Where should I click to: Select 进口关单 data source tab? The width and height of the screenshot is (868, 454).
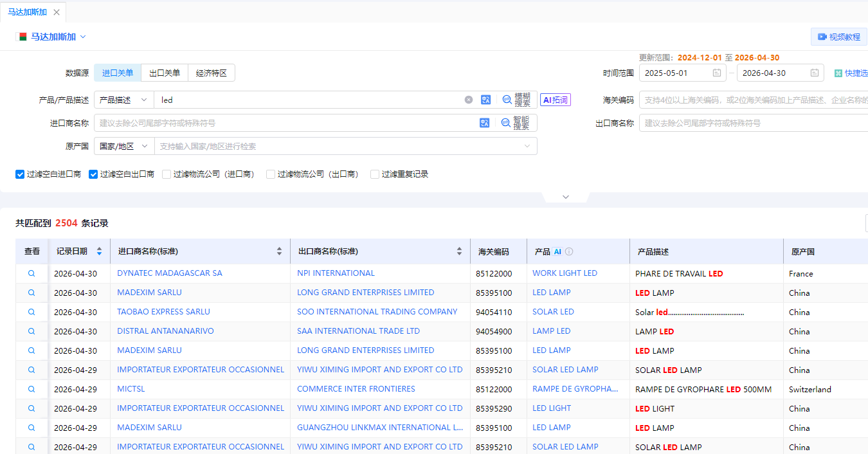(118, 73)
